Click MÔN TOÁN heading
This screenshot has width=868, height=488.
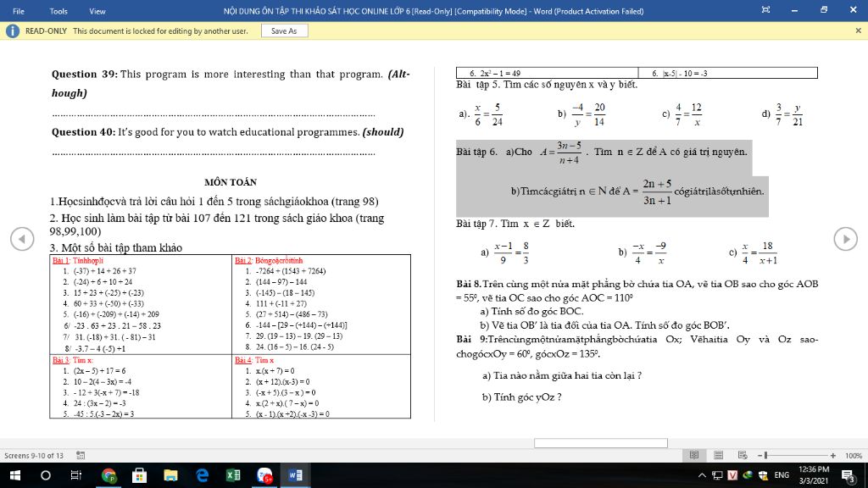(x=231, y=182)
